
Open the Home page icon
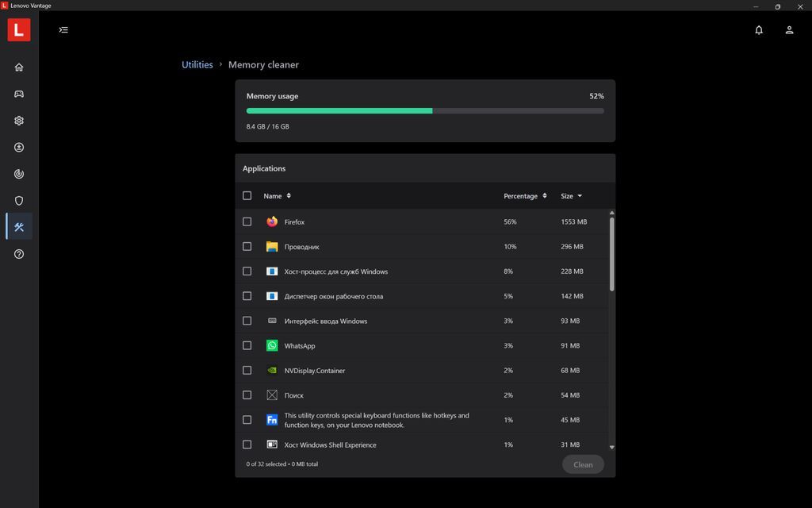(x=19, y=67)
